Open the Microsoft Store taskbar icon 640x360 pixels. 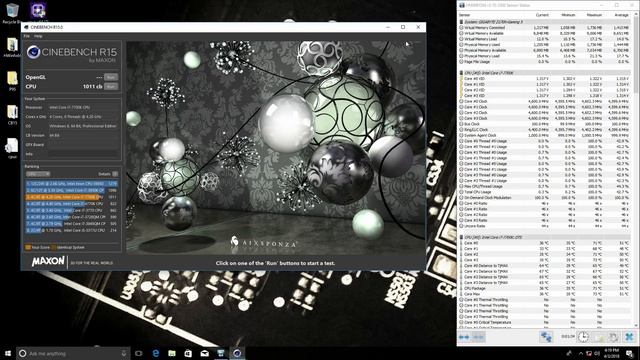[188, 353]
